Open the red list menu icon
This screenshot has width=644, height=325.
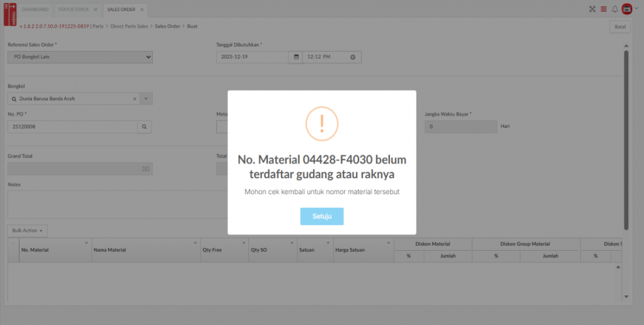[603, 9]
